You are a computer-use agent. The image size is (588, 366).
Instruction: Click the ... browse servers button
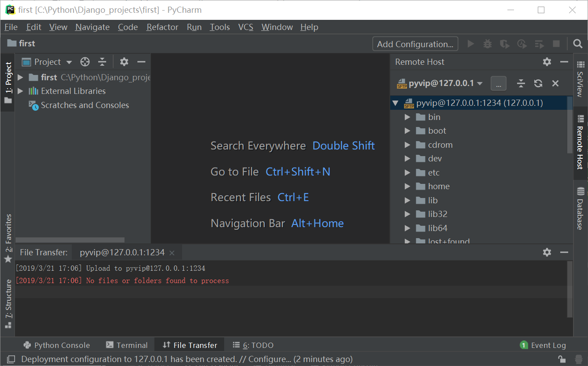[x=499, y=83]
